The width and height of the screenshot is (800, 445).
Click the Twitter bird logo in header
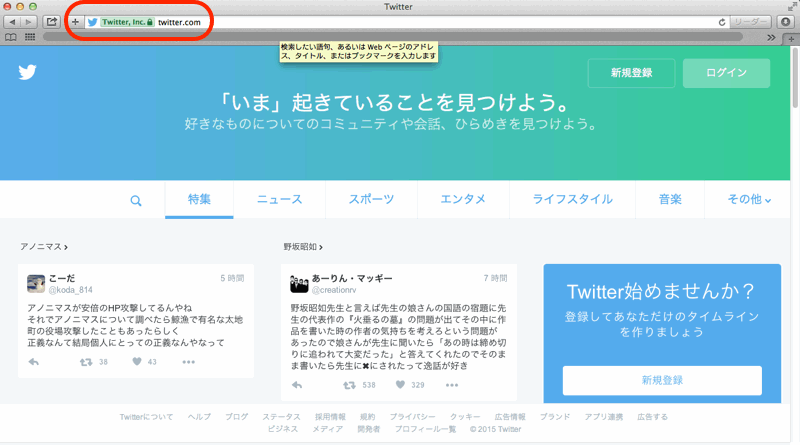[27, 72]
